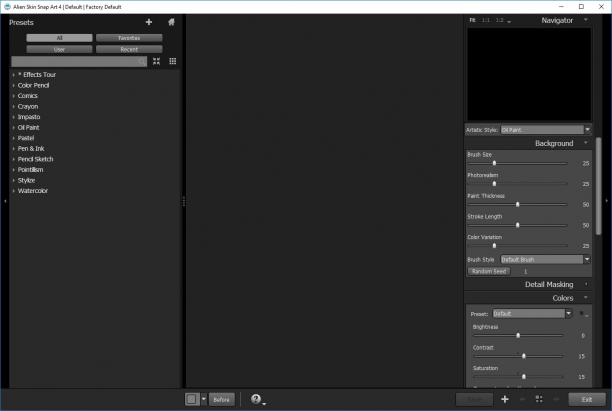The image size is (612, 411).
Task: Open split view options dropdown arrow
Action: coord(204,399)
